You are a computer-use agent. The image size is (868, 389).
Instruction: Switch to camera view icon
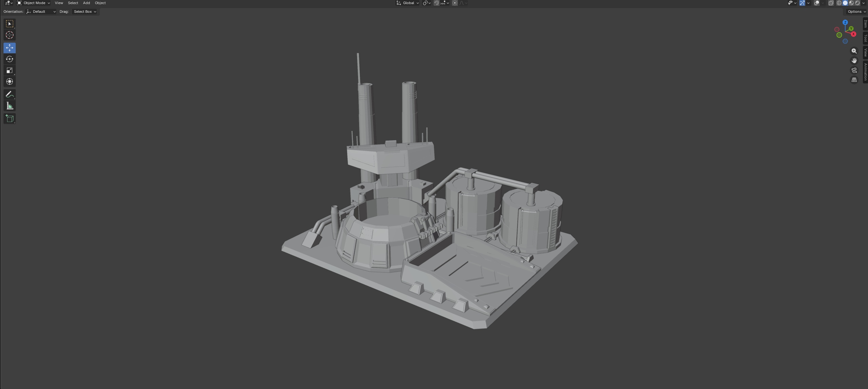click(x=854, y=70)
